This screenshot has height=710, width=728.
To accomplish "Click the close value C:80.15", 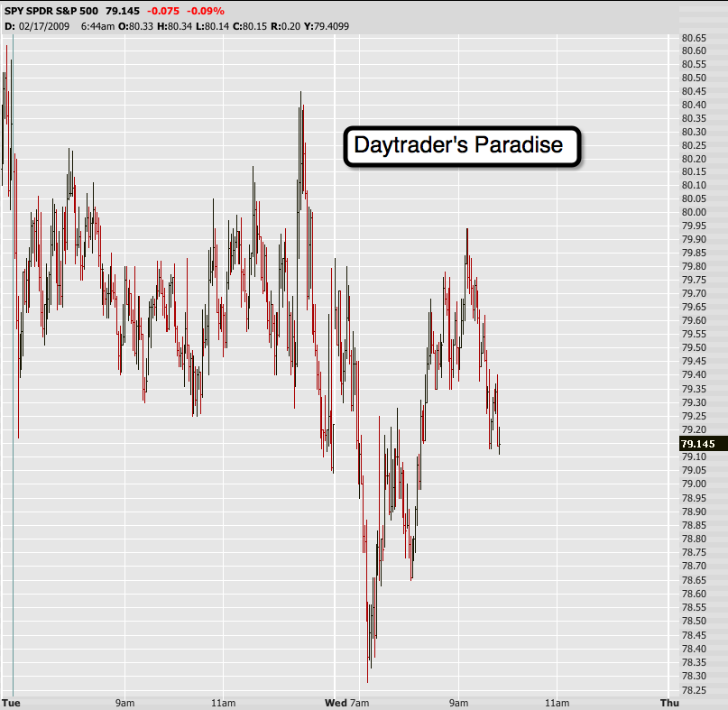I will point(250,26).
